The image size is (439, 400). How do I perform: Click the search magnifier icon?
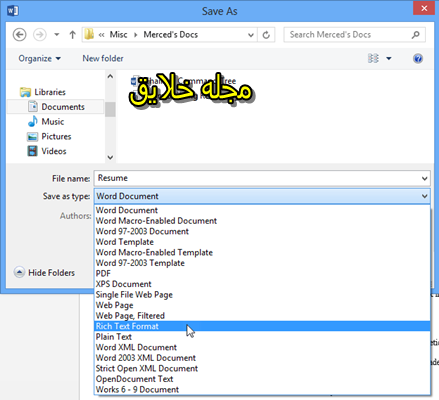click(x=416, y=35)
